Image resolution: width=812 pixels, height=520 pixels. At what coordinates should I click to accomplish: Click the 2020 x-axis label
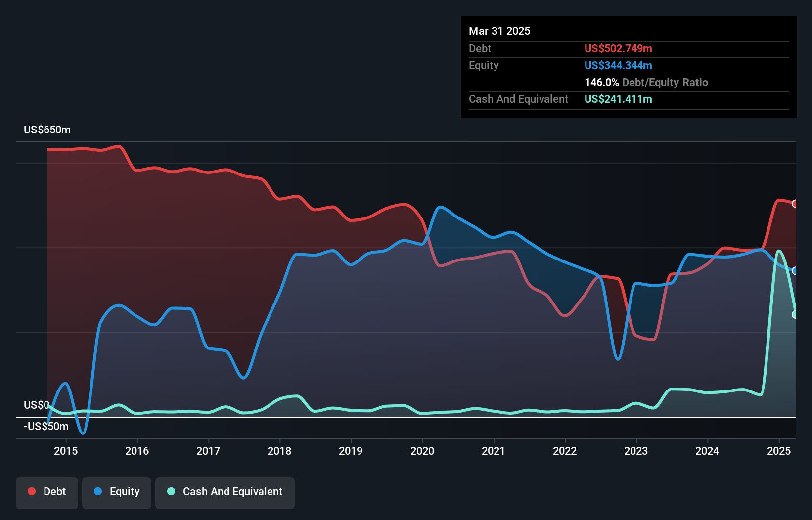[x=422, y=451]
